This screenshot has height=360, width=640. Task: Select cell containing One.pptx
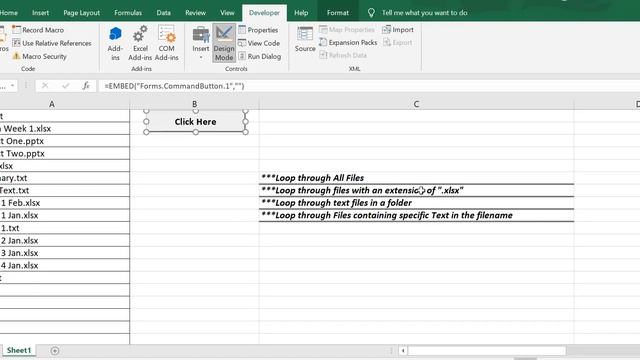click(65, 141)
